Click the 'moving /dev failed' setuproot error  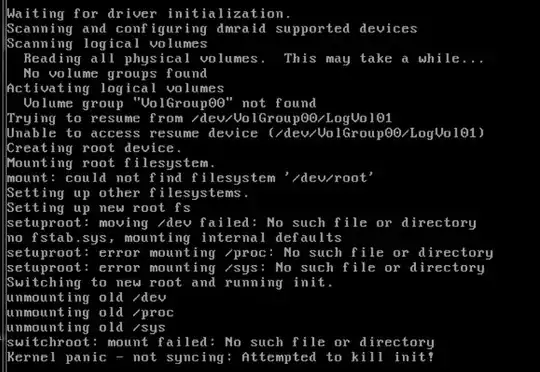click(x=241, y=223)
